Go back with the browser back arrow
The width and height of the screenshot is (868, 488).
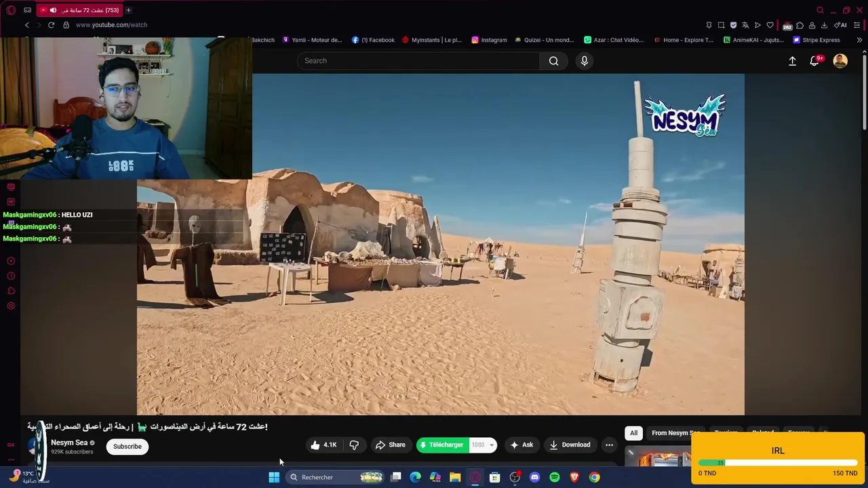click(x=27, y=25)
